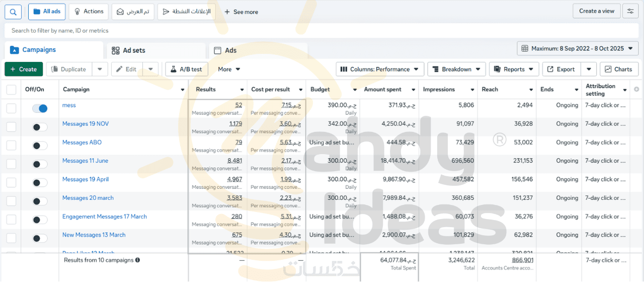Turn on the Engagement Messages 17 March toggle
Image resolution: width=644 pixels, height=282 pixels.
tap(40, 220)
